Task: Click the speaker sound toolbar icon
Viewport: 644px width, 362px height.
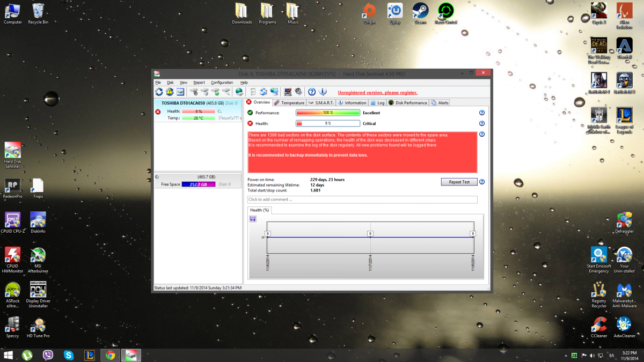Action: coord(298,92)
